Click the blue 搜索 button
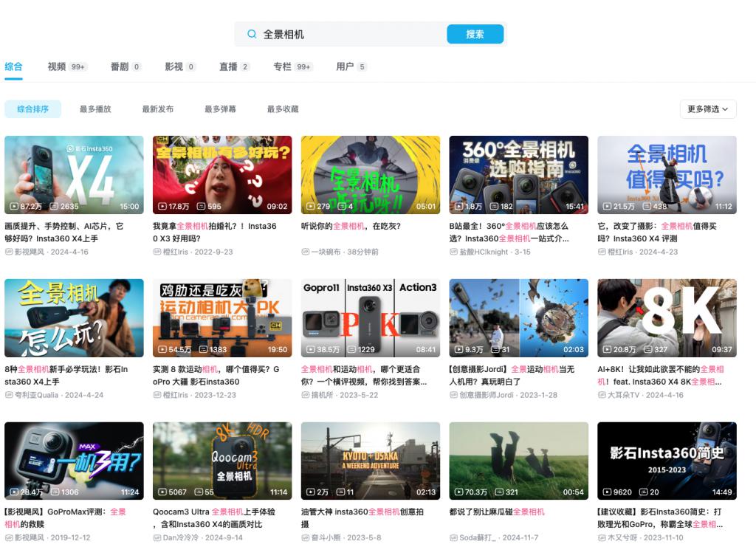 coord(475,34)
